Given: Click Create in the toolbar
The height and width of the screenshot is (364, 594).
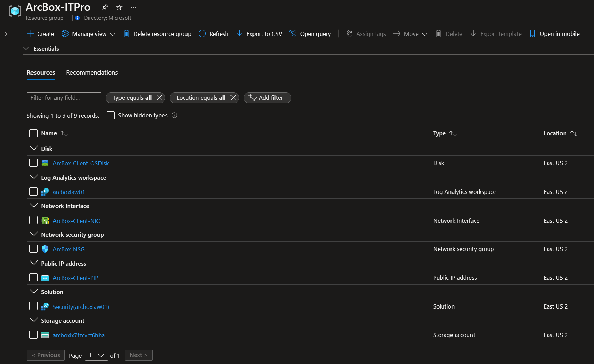Looking at the screenshot, I should [41, 34].
